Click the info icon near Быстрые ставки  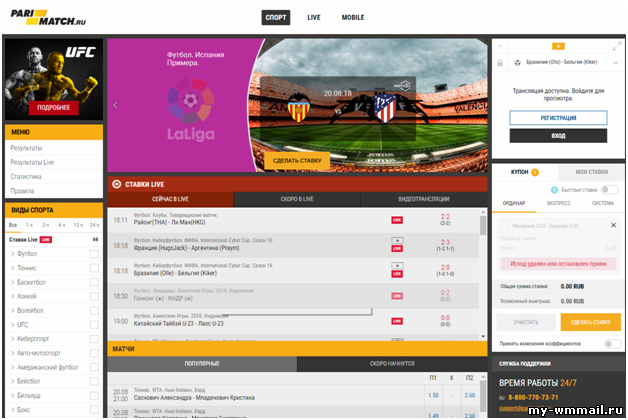pos(554,190)
